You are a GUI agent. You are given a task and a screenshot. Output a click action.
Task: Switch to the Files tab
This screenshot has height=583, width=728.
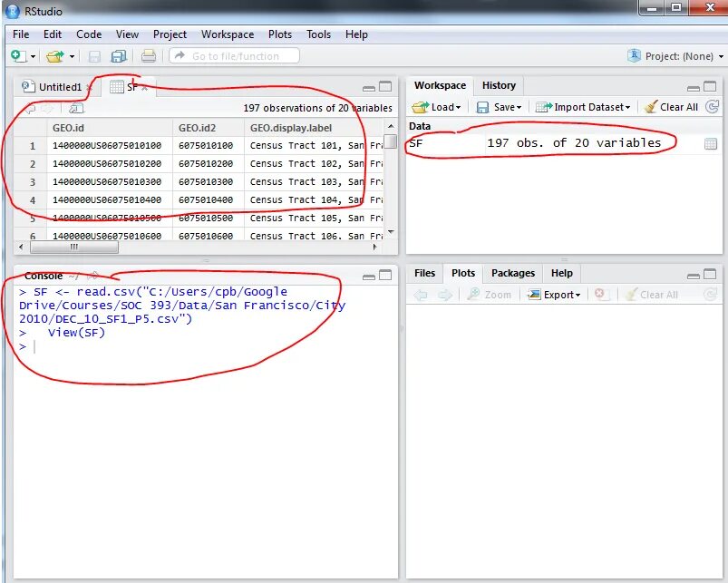click(425, 273)
